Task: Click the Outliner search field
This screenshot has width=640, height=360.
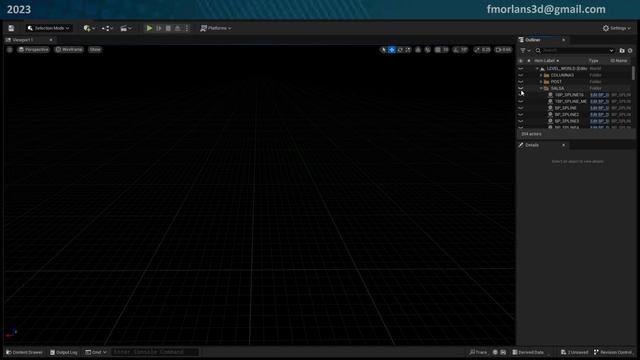Action: coord(575,51)
